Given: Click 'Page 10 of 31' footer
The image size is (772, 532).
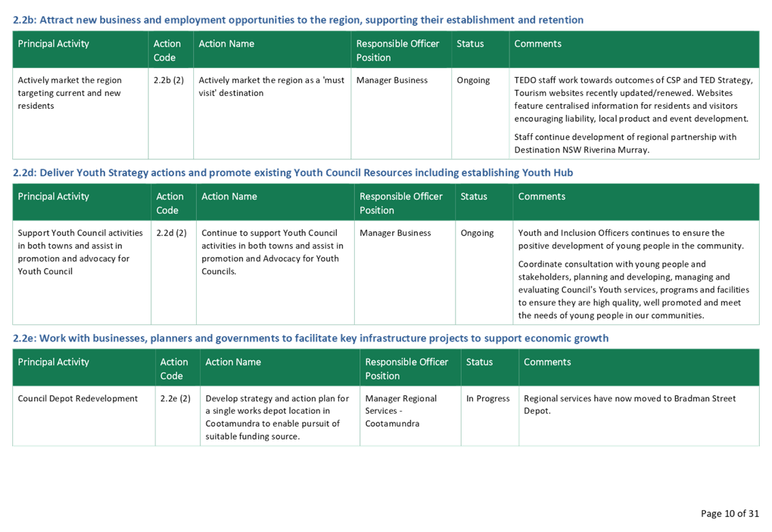Looking at the screenshot, I should click(x=730, y=514).
